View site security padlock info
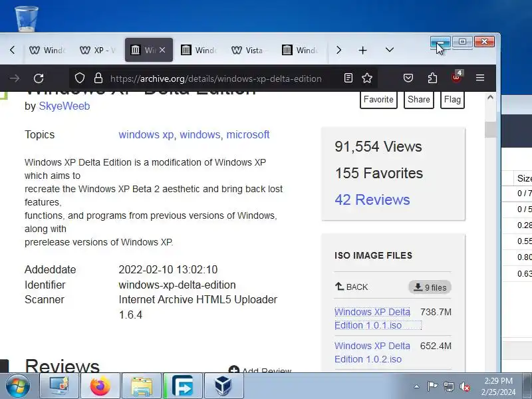The height and width of the screenshot is (399, 532). click(x=98, y=78)
